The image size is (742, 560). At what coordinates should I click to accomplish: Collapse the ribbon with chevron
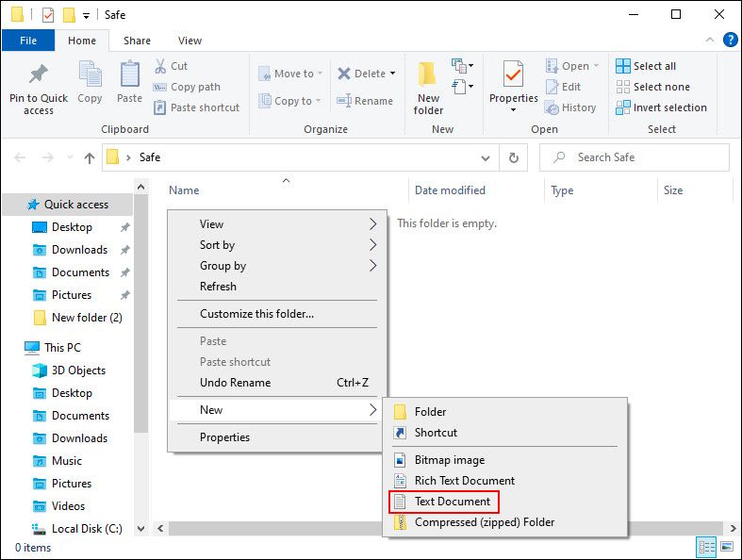709,41
